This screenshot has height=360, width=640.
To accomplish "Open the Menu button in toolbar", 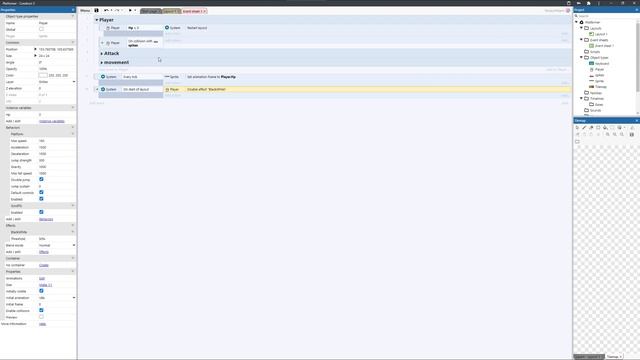I will [x=85, y=11].
